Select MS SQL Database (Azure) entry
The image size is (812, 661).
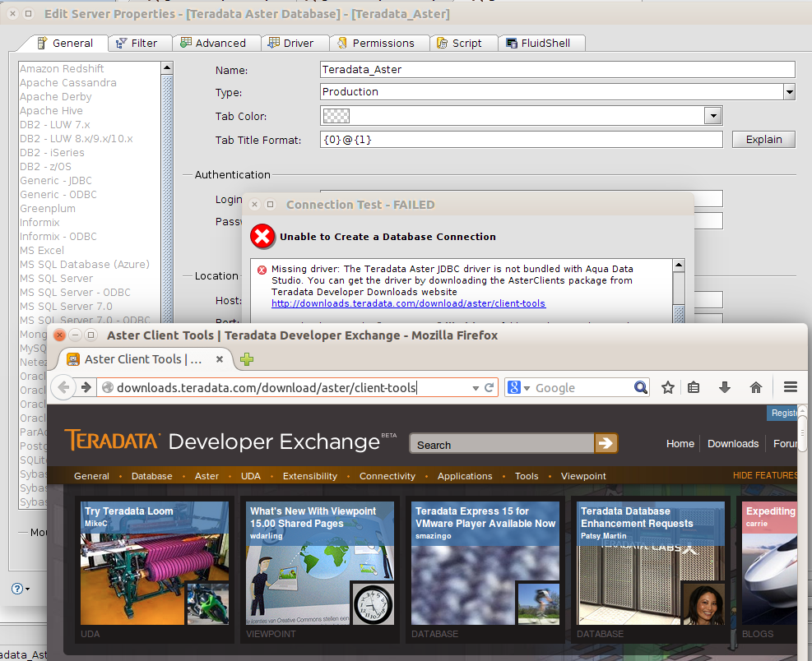point(85,264)
